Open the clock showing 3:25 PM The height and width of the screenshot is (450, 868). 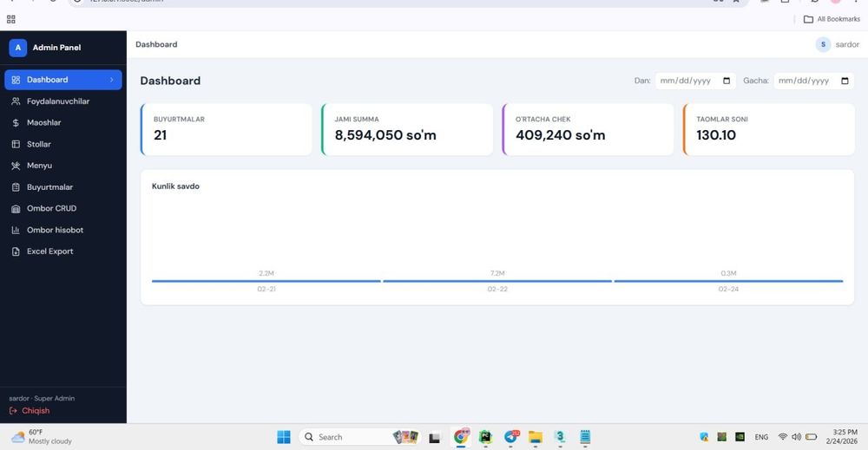click(843, 437)
